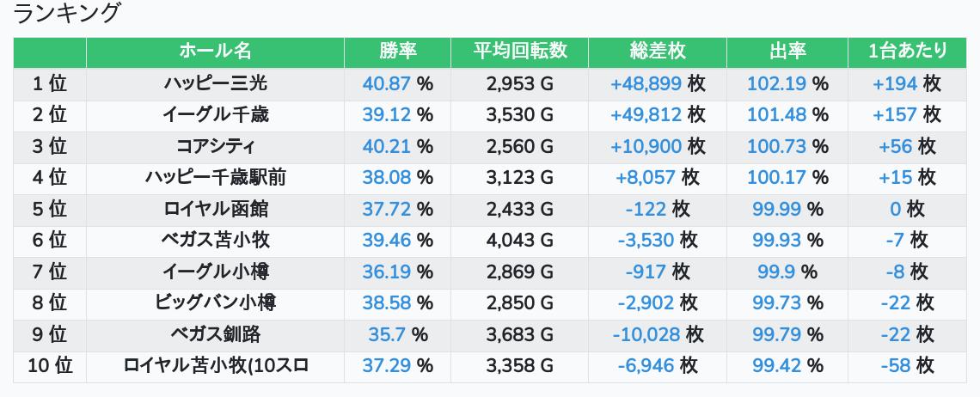Click the -58 per-machine value

pos(895,366)
